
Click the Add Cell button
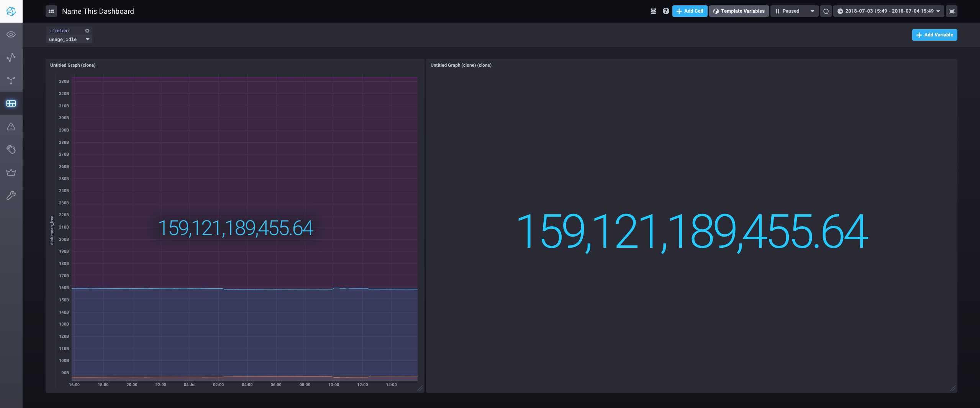690,11
